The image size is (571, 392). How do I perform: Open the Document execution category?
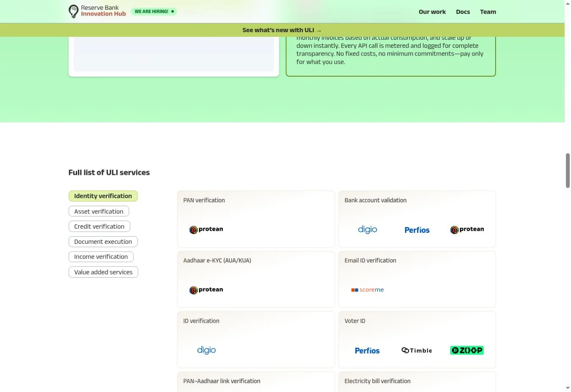[103, 242]
